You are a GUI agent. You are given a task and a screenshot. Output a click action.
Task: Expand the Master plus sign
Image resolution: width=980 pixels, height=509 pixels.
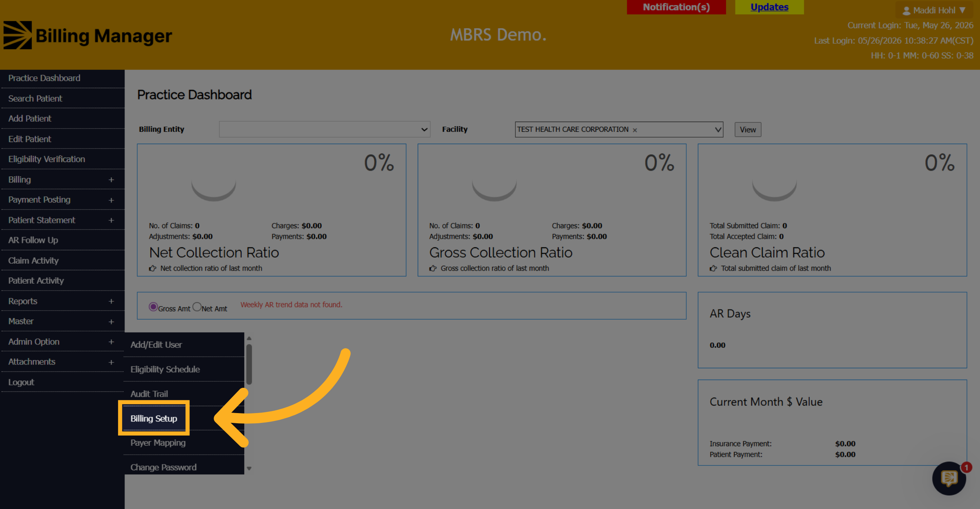[x=111, y=322]
